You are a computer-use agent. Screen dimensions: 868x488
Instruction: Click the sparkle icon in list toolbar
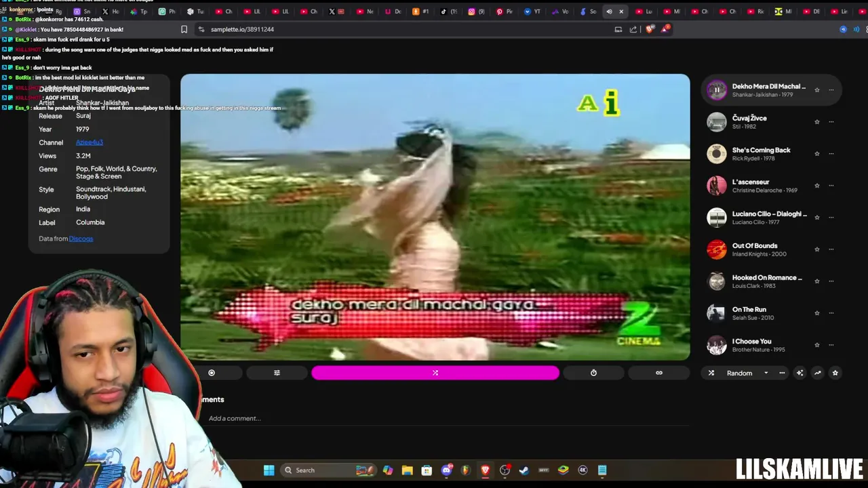pyautogui.click(x=800, y=373)
